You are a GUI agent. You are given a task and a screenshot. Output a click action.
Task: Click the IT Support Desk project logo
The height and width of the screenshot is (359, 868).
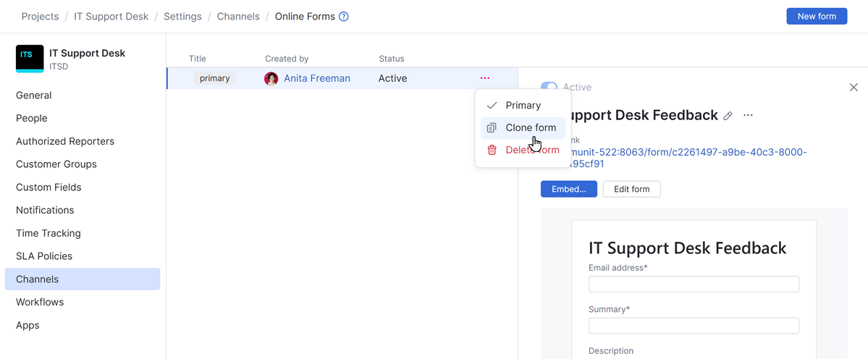tap(30, 59)
